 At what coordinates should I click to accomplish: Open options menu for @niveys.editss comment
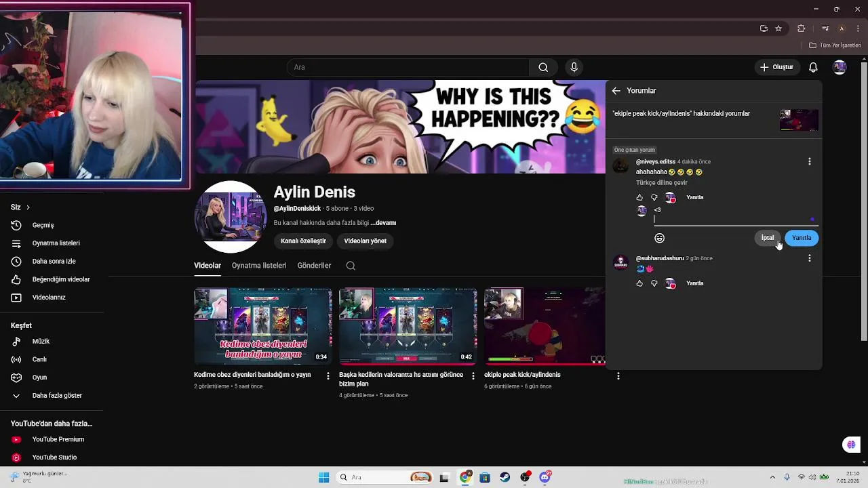coord(809,161)
